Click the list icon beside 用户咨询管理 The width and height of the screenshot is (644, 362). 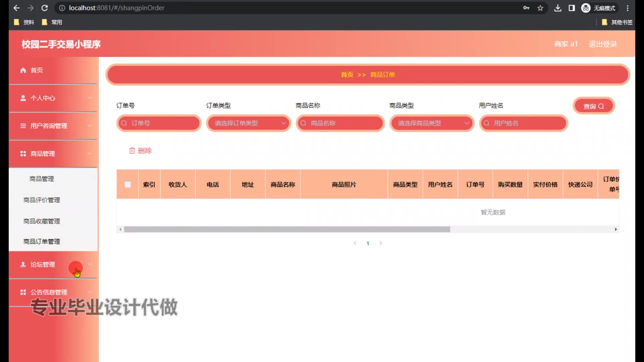point(23,126)
